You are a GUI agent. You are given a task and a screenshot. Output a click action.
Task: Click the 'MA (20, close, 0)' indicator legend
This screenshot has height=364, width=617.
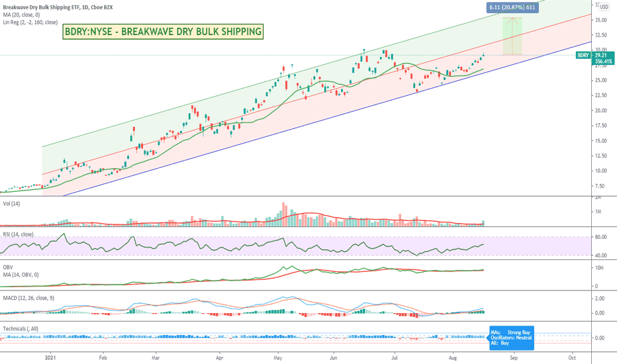point(21,15)
